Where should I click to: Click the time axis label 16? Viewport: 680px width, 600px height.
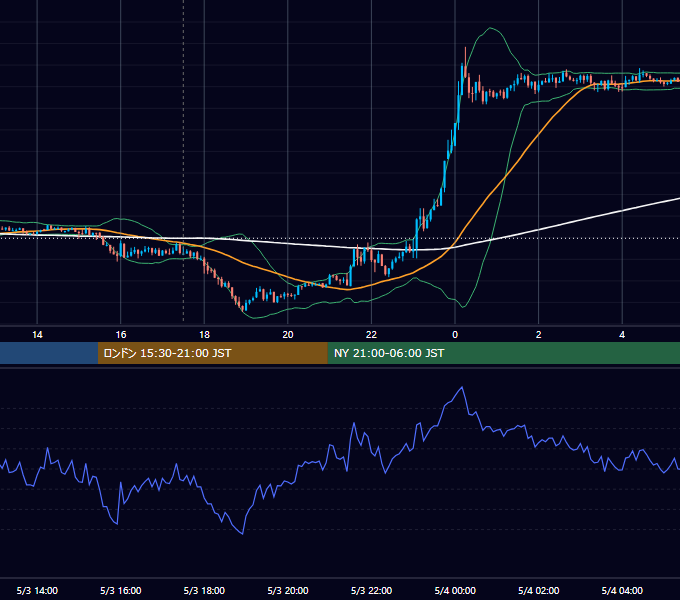(x=121, y=335)
